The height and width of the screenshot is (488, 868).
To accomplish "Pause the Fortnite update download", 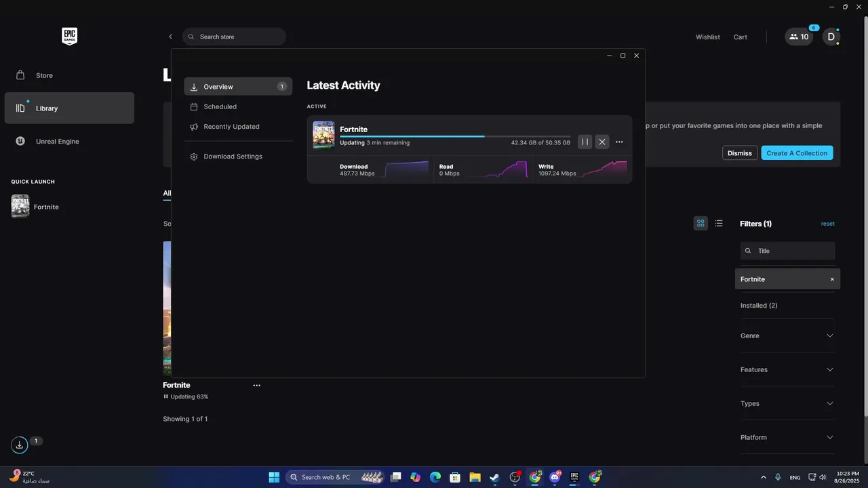I will click(585, 142).
